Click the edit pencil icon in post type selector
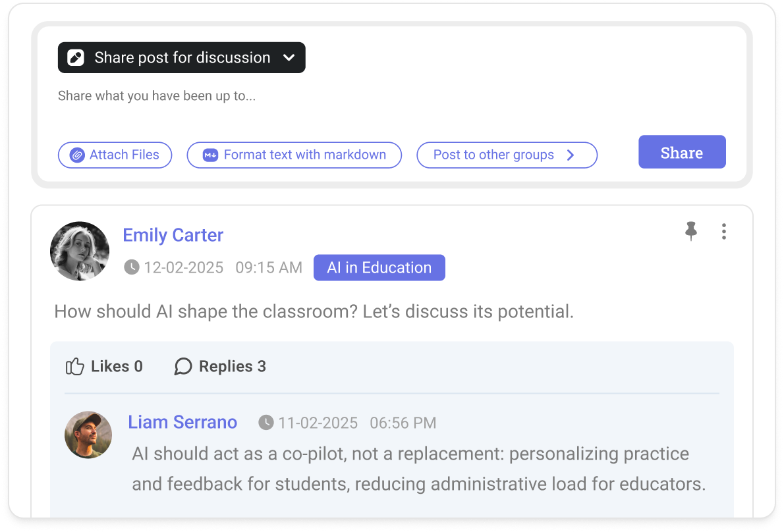 [76, 57]
